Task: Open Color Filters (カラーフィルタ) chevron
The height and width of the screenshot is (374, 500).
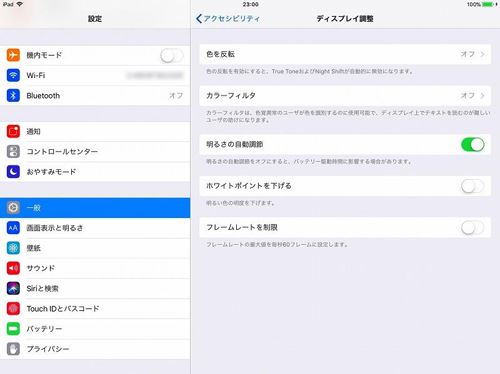Action: pos(482,96)
